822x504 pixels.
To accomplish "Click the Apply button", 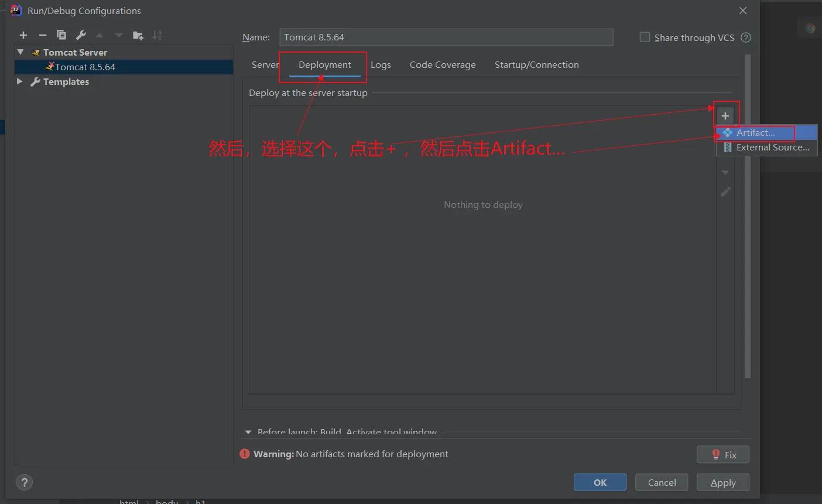I will click(723, 482).
